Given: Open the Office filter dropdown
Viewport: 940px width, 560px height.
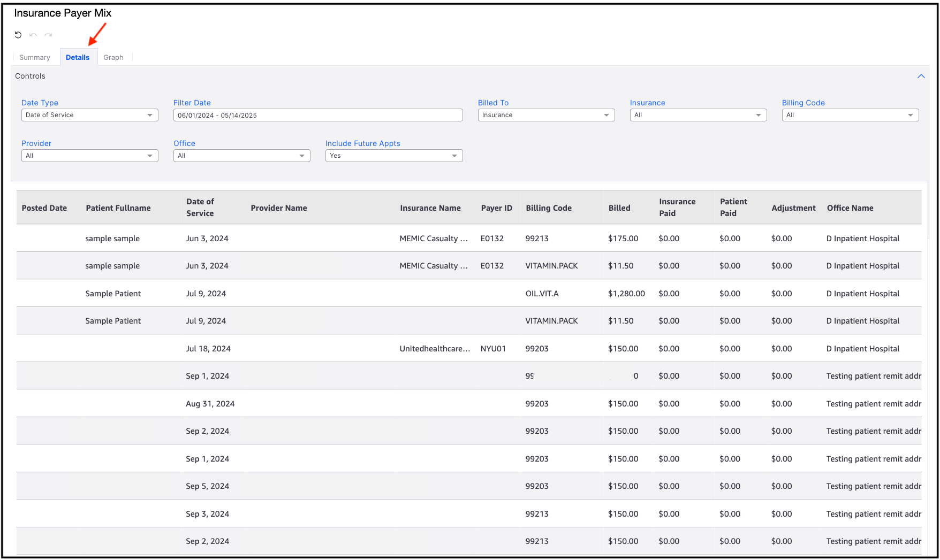Looking at the screenshot, I should (x=241, y=156).
